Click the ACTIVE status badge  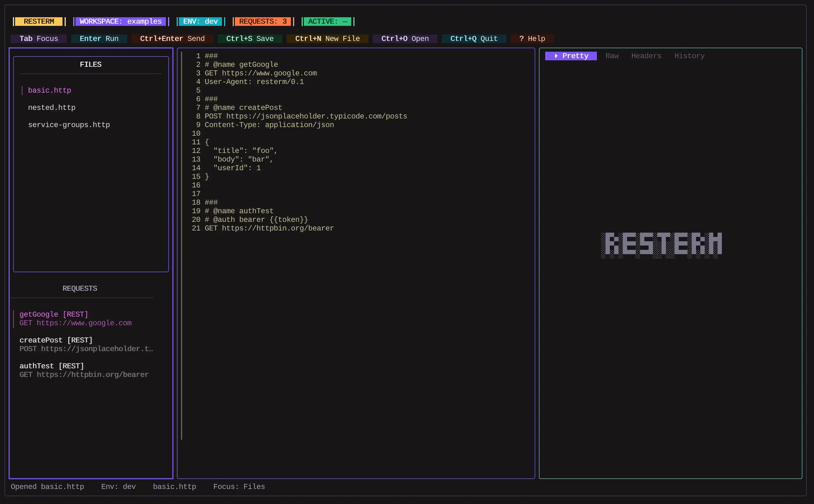328,21
